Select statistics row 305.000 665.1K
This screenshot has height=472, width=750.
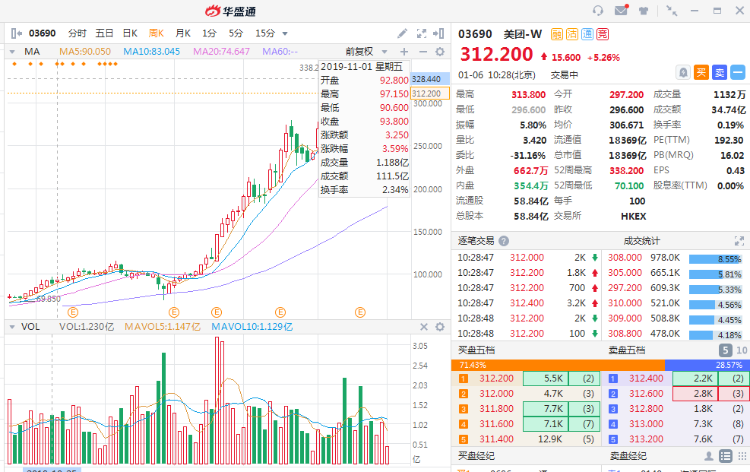[x=674, y=273]
